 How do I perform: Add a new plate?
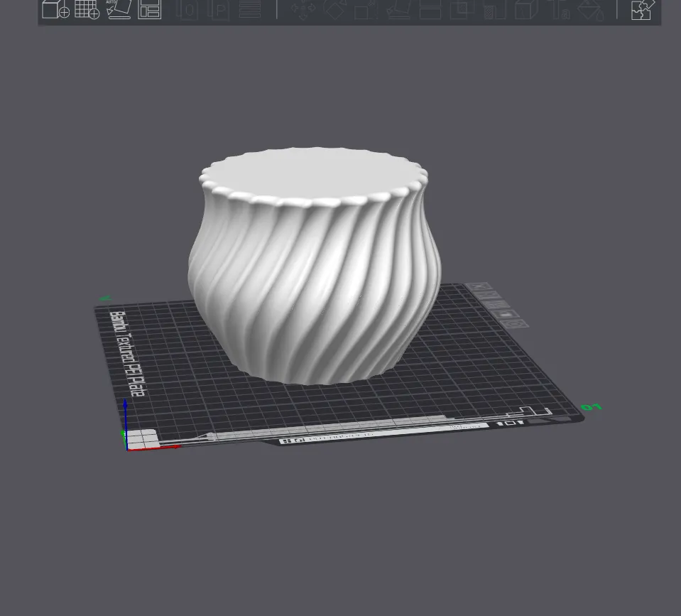pyautogui.click(x=85, y=10)
